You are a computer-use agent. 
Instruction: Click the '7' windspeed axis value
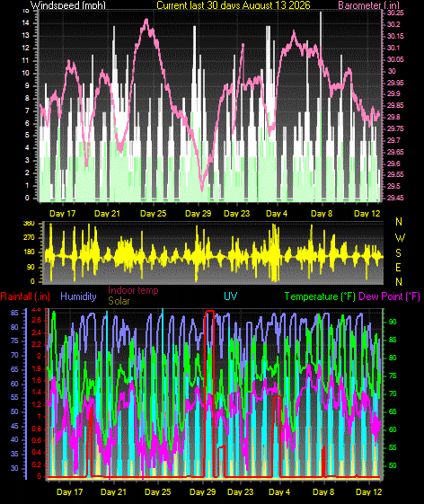[x=27, y=111]
